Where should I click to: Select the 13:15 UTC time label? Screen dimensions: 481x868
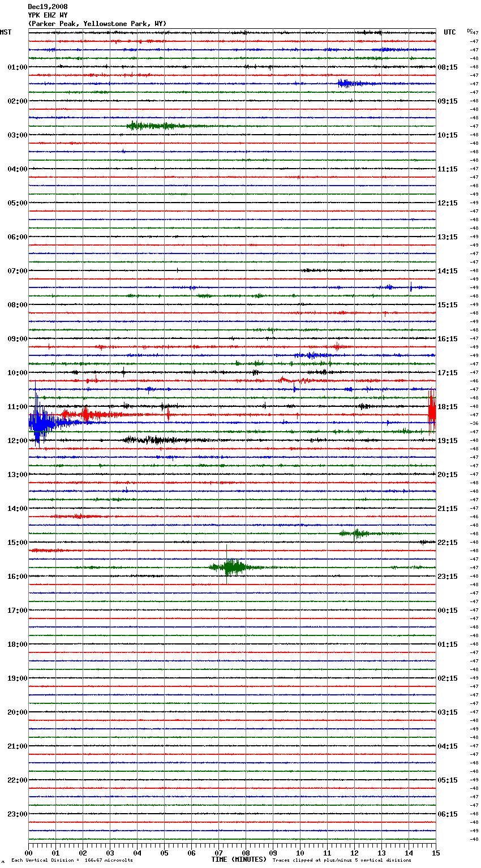click(x=448, y=237)
